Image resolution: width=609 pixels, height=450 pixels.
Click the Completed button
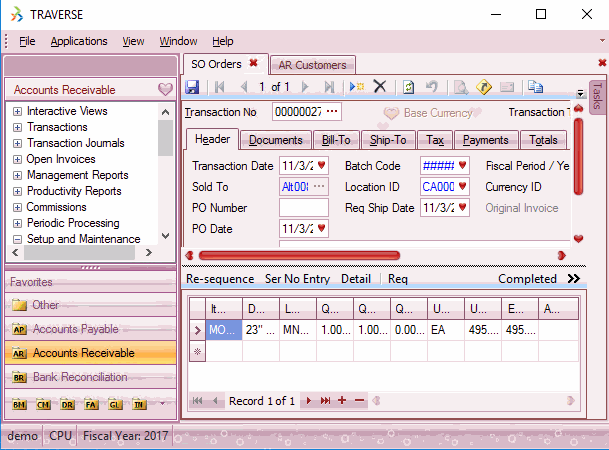[x=527, y=279]
